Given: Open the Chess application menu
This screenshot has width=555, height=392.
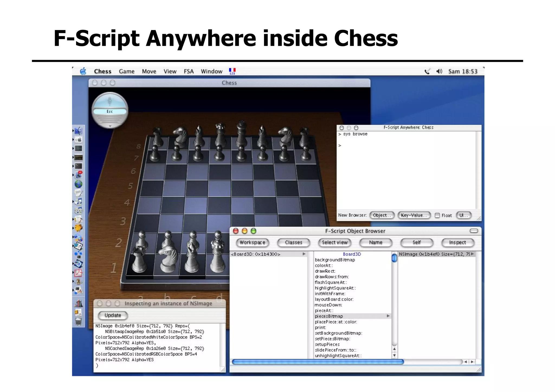Looking at the screenshot, I should click(103, 71).
